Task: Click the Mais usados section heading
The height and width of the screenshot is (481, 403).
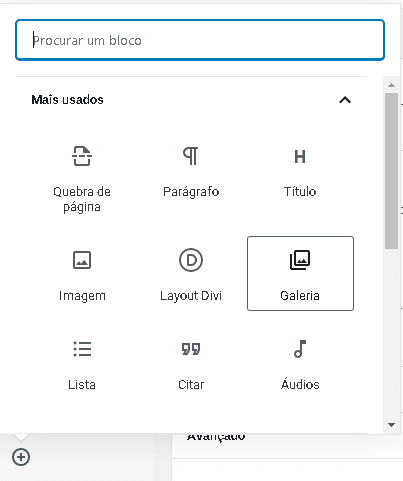Action: [x=67, y=100]
